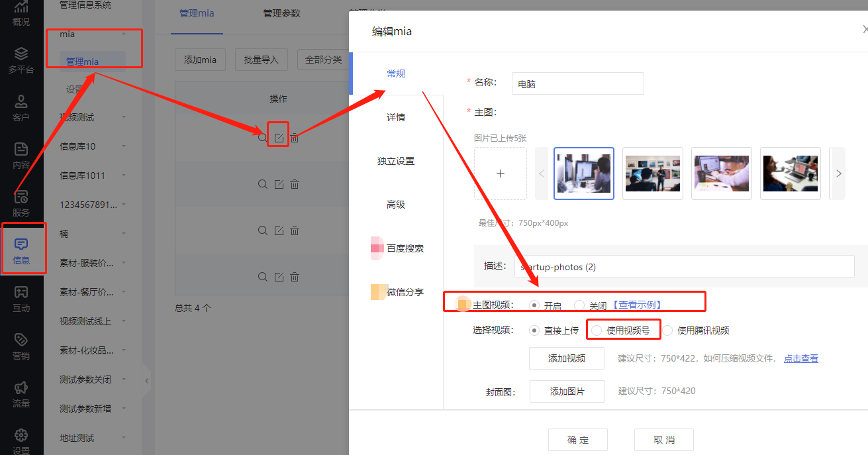The image size is (868, 455).
Task: Click the 描述 input with startup-photos (2)
Action: 685,266
